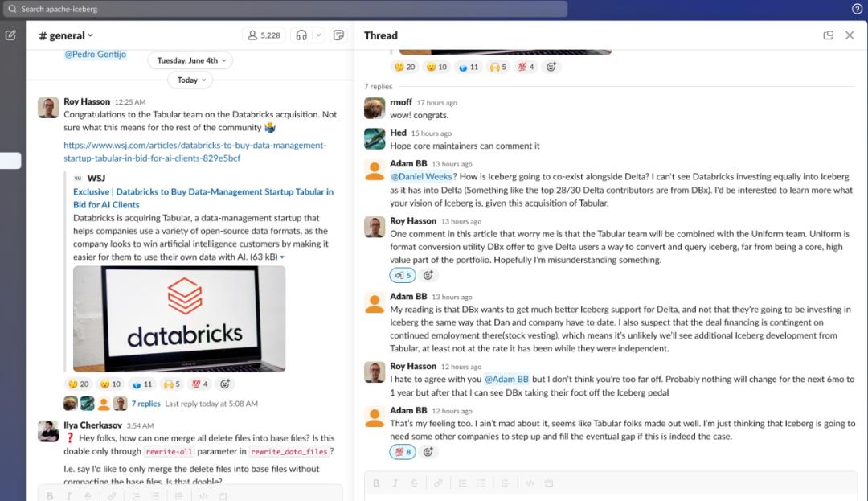Click bold icon in thread composer
Image resolution: width=868 pixels, height=501 pixels.
click(x=376, y=483)
